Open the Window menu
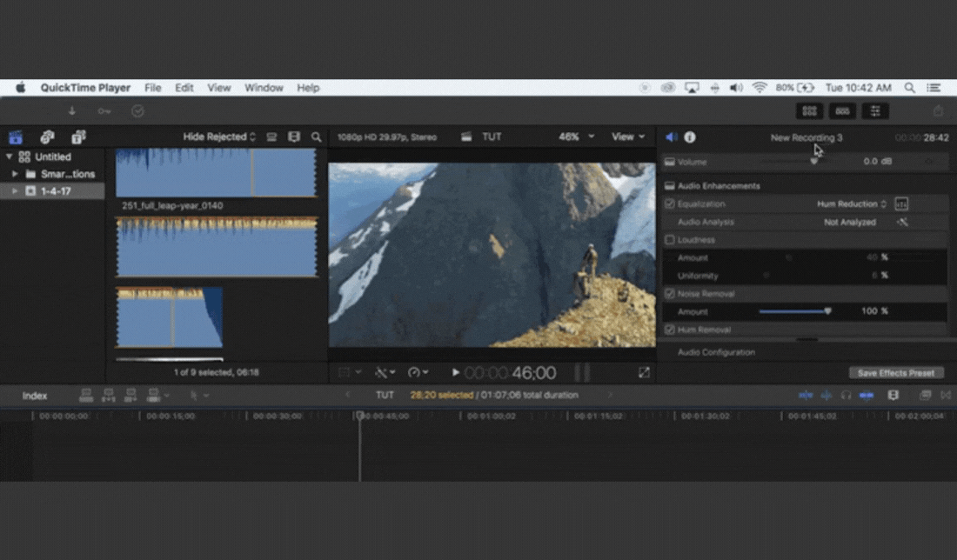This screenshot has width=957, height=560. [264, 88]
